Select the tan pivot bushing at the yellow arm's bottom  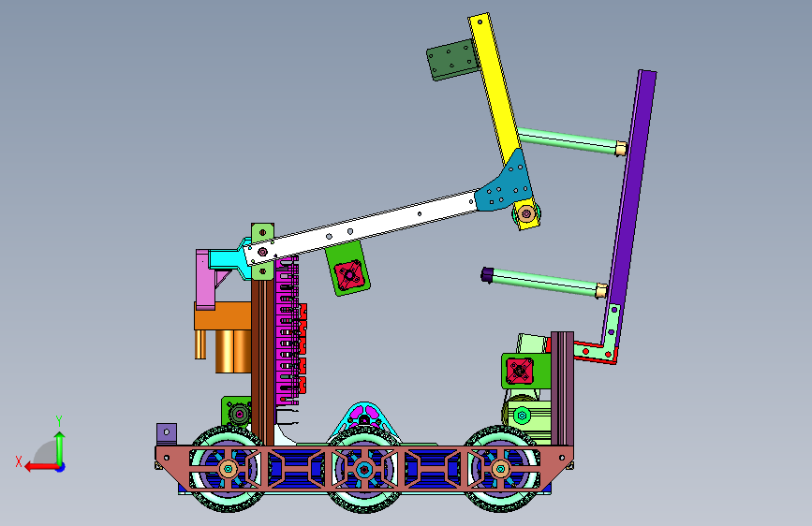click(526, 213)
